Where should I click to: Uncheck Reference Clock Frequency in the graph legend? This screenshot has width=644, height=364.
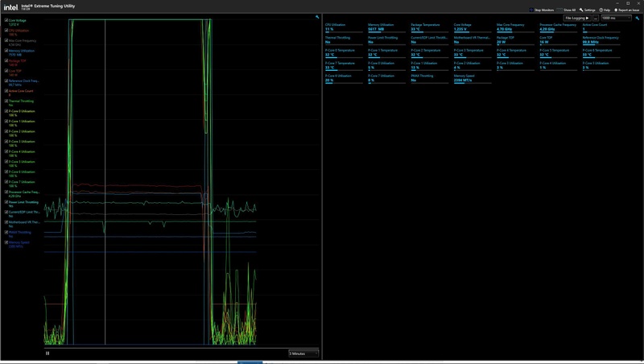tap(6, 81)
